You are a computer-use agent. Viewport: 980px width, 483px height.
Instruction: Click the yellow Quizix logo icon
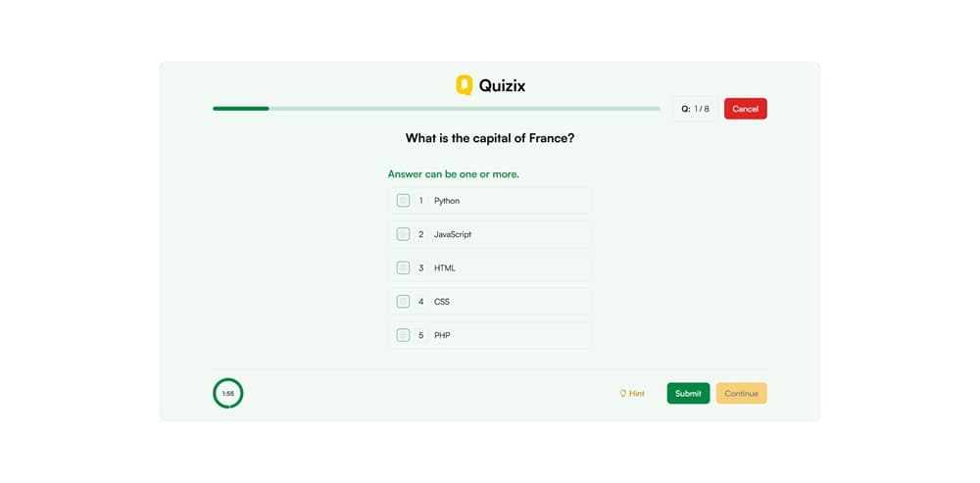coord(465,85)
